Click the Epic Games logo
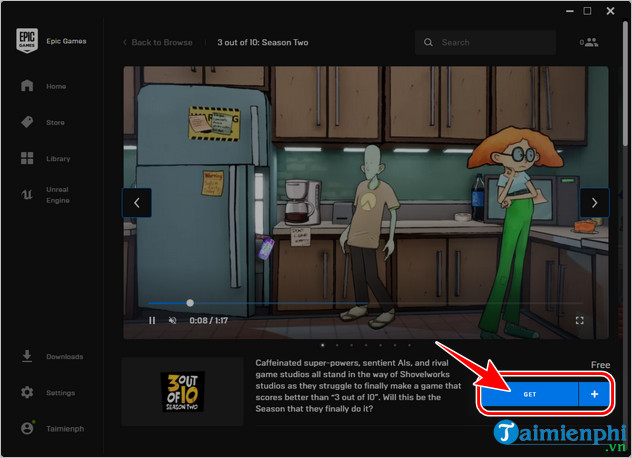Image resolution: width=632 pixels, height=458 pixels. (x=27, y=40)
